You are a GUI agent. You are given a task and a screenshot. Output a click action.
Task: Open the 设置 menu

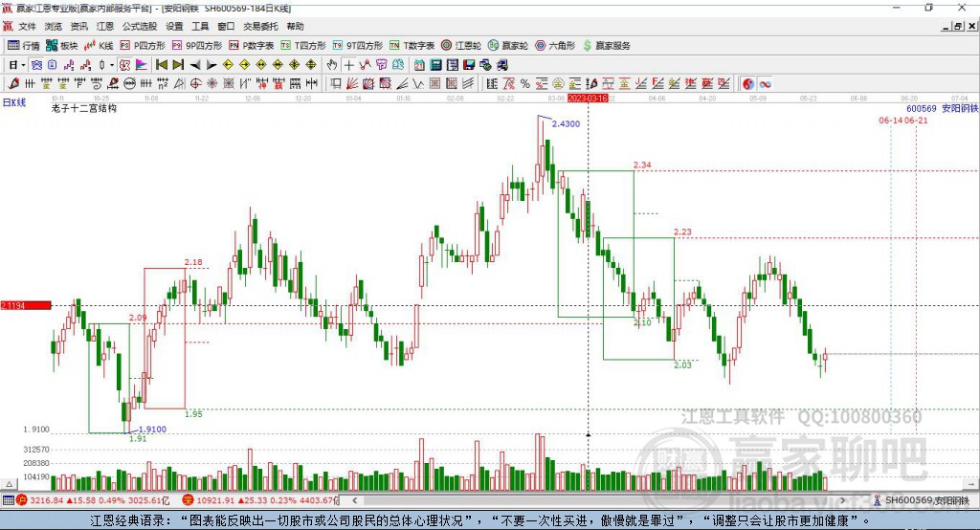click(x=174, y=26)
